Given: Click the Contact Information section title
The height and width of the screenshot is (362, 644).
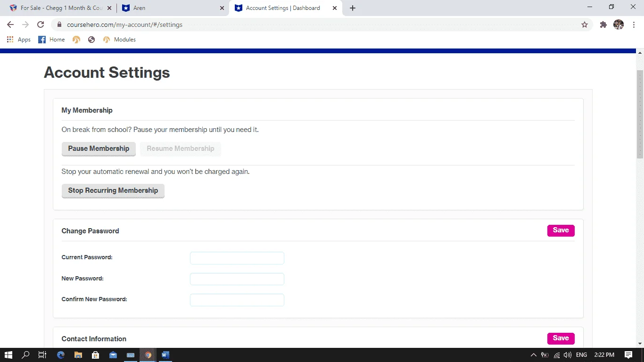Looking at the screenshot, I should coord(94,339).
